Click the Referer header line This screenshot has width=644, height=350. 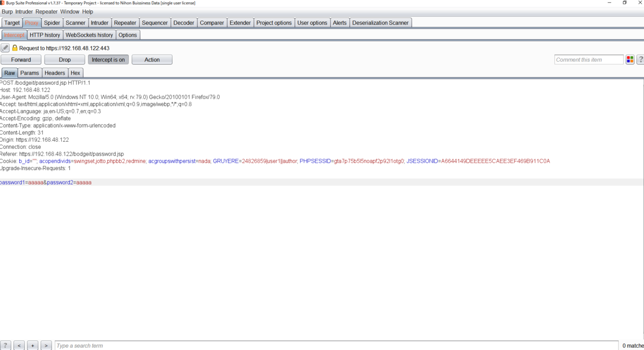[62, 154]
